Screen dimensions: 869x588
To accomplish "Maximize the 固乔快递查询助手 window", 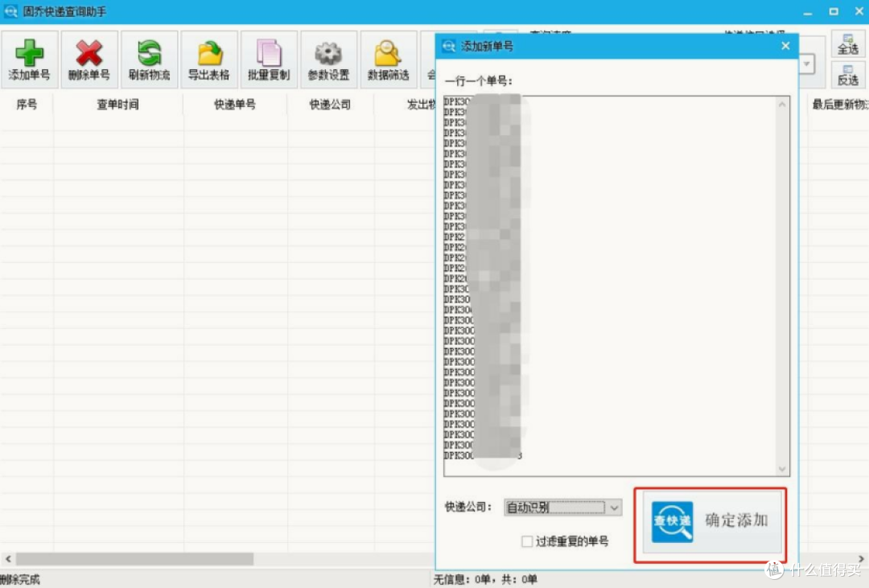I will tap(834, 11).
